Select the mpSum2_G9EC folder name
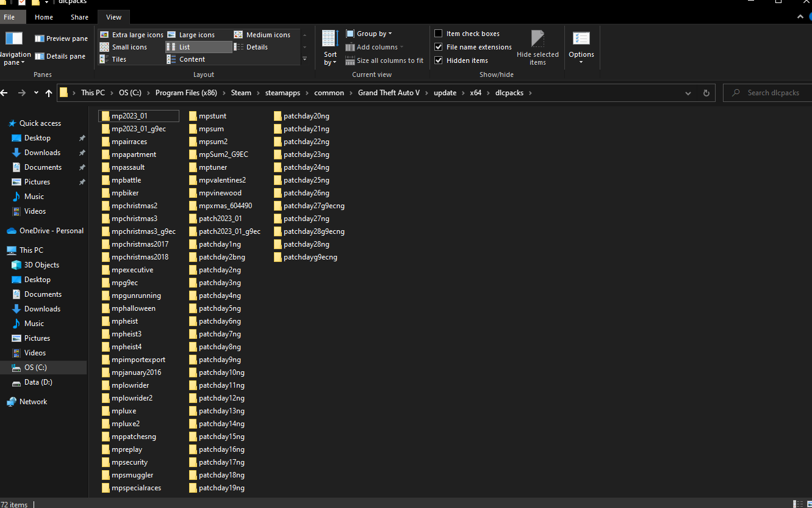This screenshot has width=812, height=508. [223, 154]
